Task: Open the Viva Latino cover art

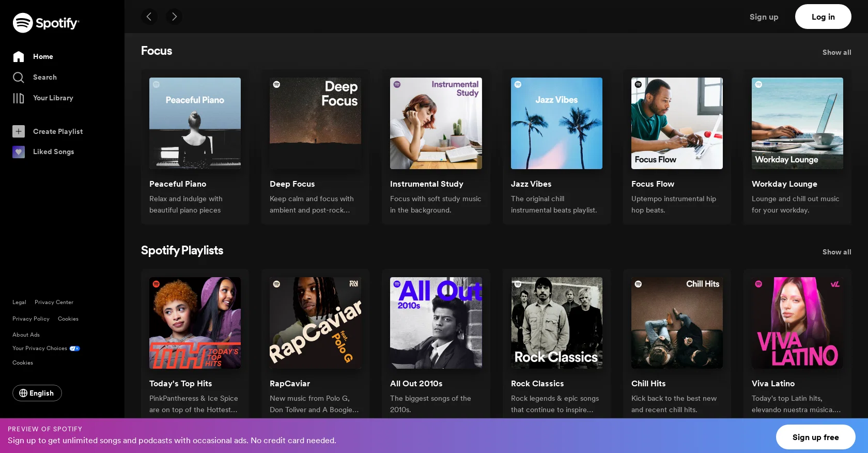Action: coord(797,323)
